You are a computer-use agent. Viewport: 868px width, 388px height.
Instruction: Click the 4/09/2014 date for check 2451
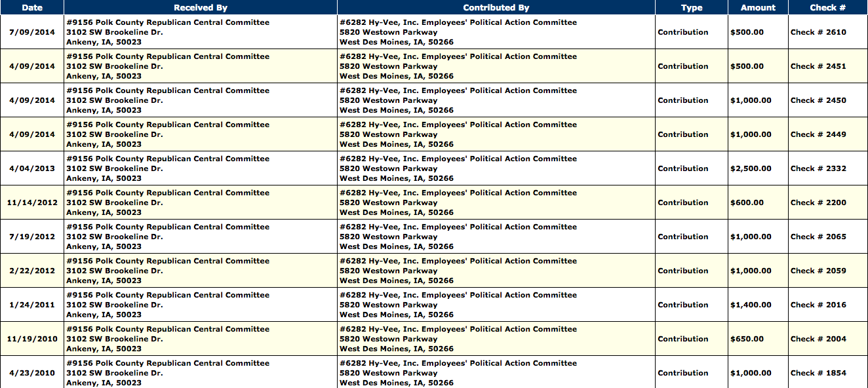[x=32, y=66]
